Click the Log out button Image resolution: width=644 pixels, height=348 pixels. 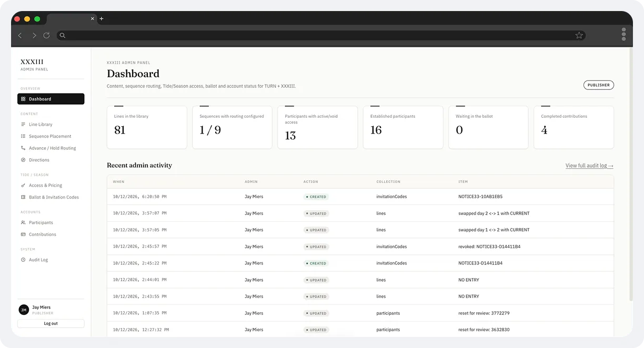51,324
